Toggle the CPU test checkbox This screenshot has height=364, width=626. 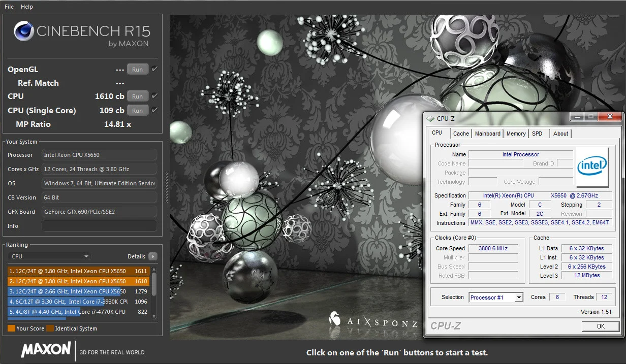tap(154, 96)
